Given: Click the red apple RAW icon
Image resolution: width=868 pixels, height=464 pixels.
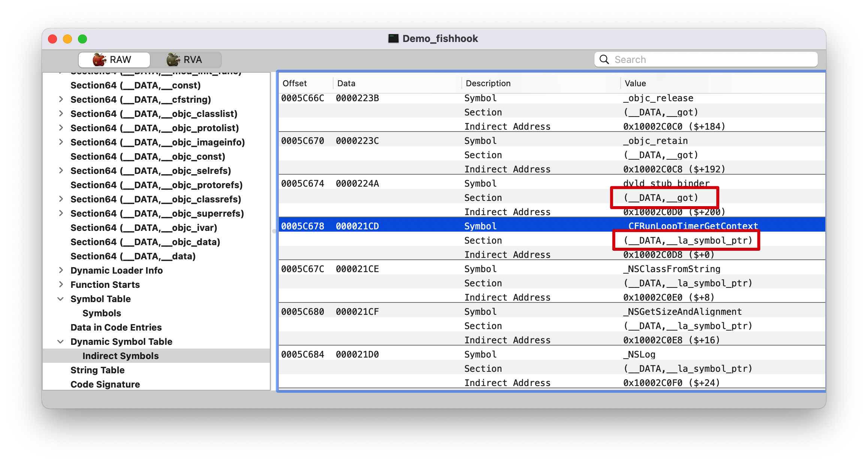Looking at the screenshot, I should pos(99,60).
